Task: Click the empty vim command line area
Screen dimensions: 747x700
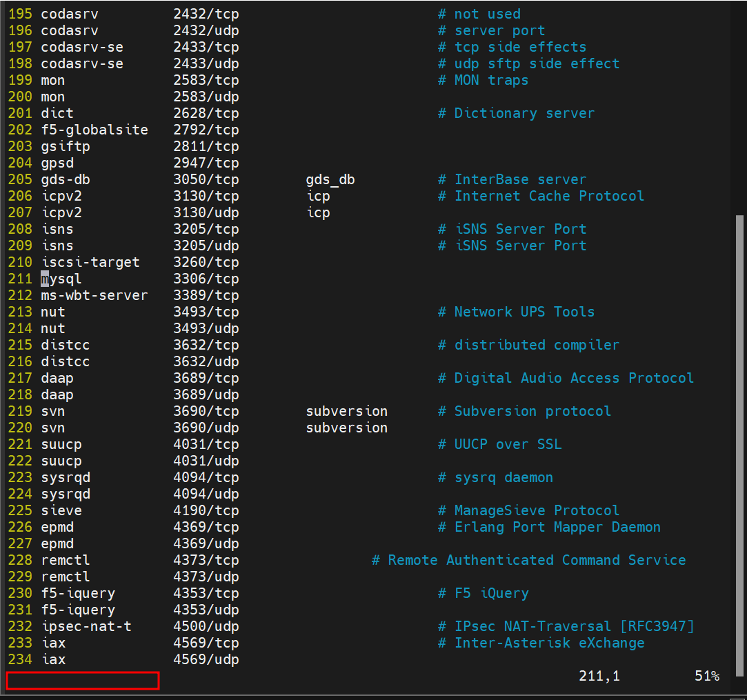Action: pos(83,681)
